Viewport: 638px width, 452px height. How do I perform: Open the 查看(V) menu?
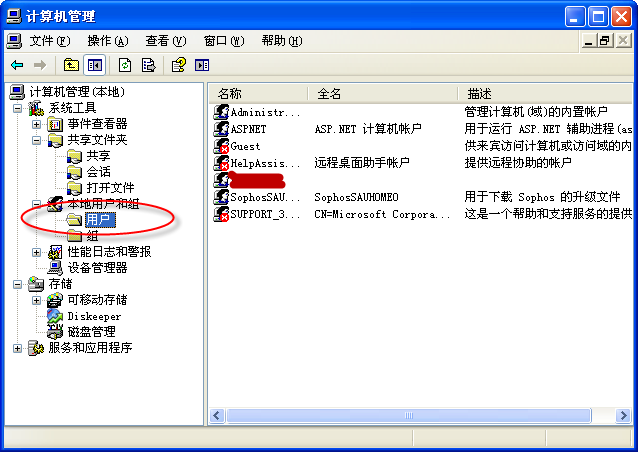coord(166,41)
